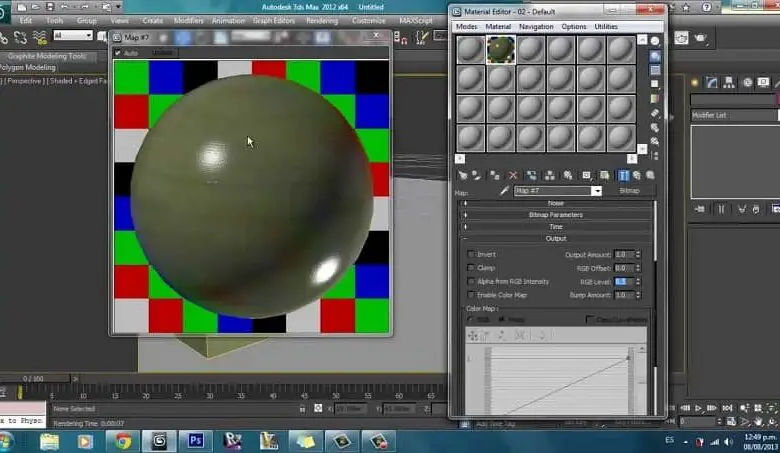Select Mono radio under Color Map

pyautogui.click(x=501, y=319)
